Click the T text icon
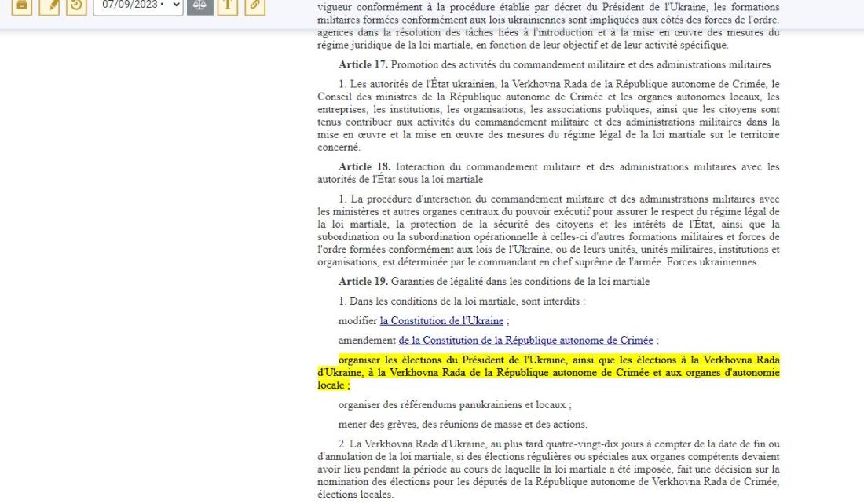Viewport: 864px width, 504px height. point(228,6)
